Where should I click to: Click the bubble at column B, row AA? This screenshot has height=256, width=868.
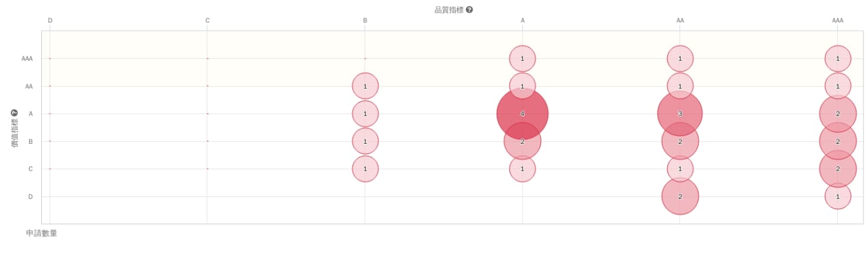click(365, 86)
